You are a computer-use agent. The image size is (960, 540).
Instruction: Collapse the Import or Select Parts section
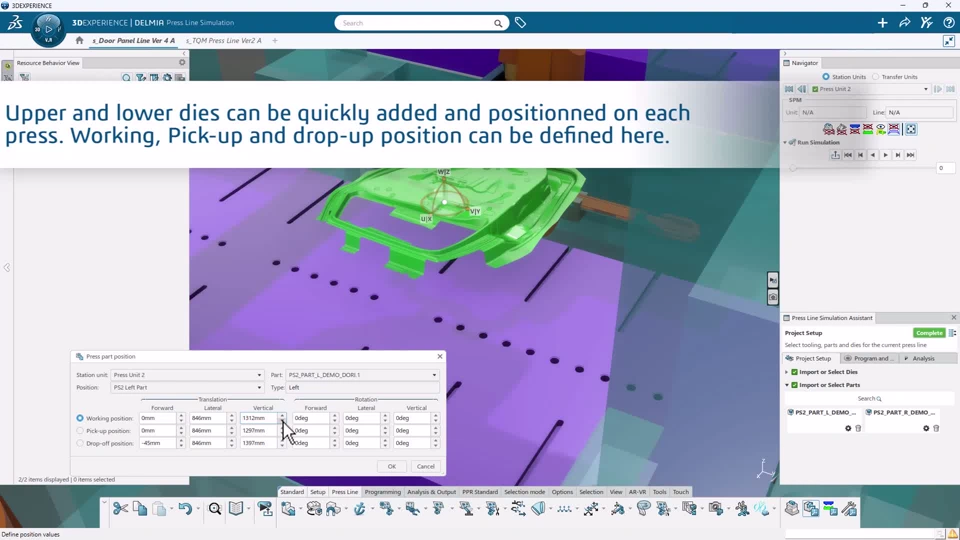787,385
